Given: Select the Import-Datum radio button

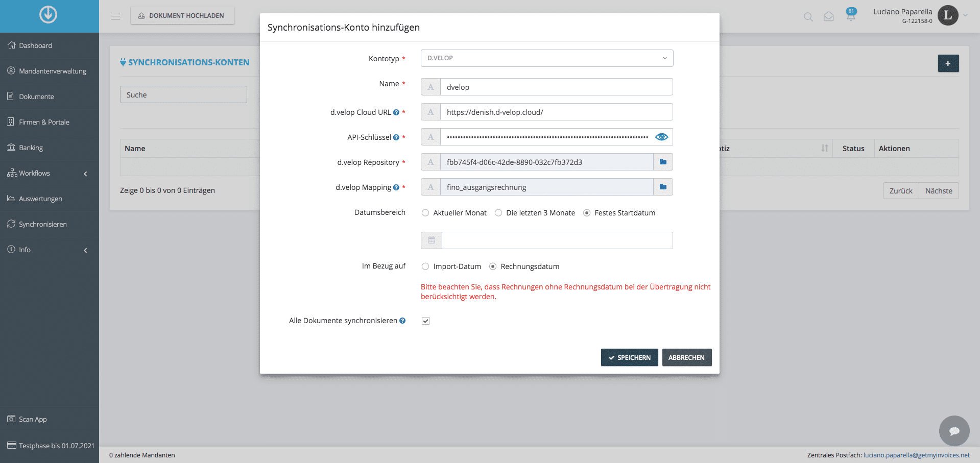Looking at the screenshot, I should [425, 266].
